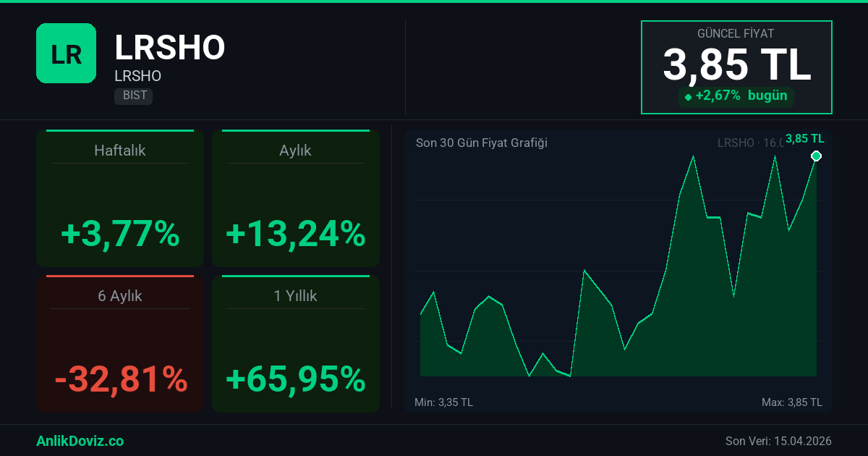This screenshot has height=456, width=868.
Task: Select the 1 Yıllık card label
Action: pos(295,296)
